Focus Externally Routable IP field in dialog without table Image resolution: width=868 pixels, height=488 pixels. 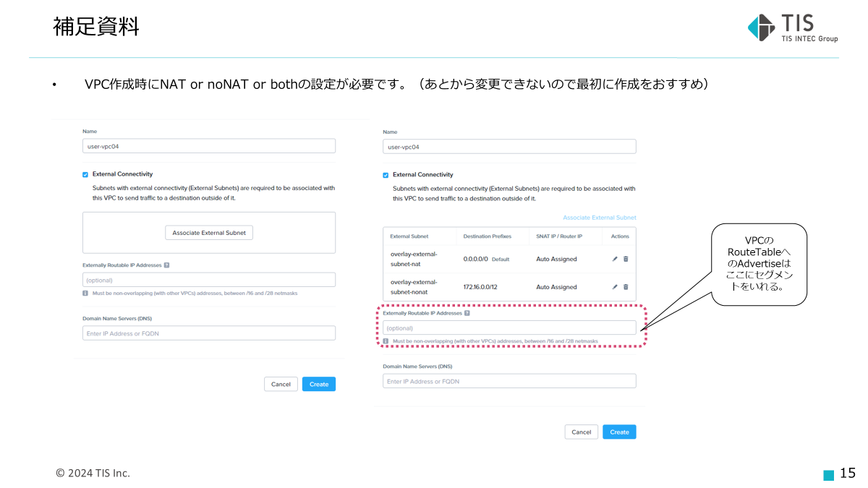pos(209,280)
